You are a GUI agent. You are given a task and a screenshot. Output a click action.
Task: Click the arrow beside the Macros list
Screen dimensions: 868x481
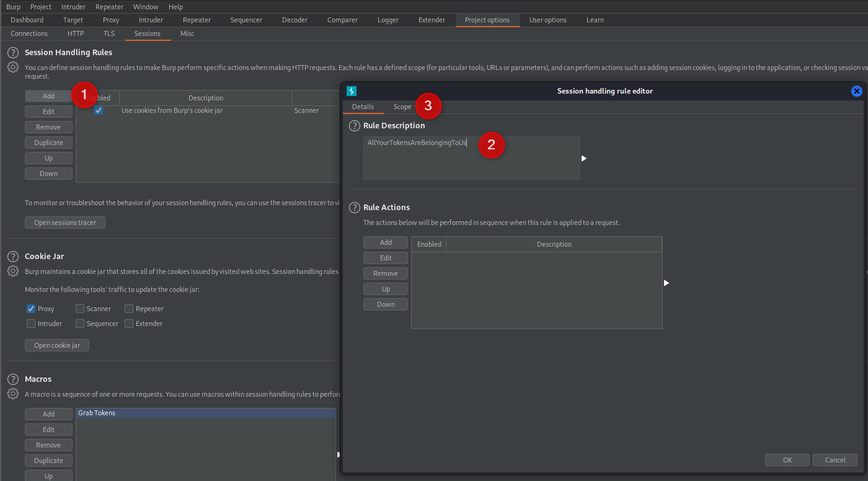point(338,454)
